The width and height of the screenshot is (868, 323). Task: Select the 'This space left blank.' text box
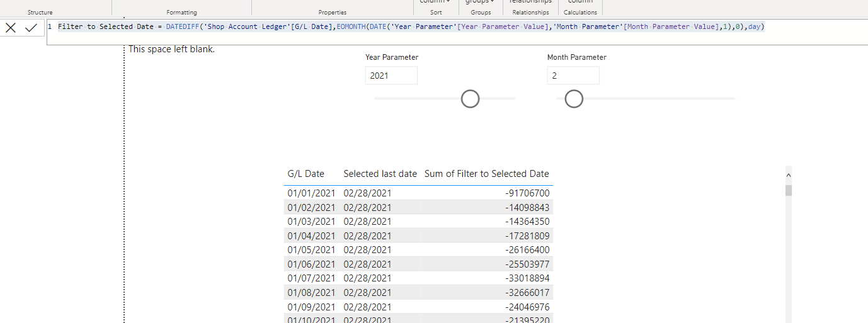click(172, 49)
